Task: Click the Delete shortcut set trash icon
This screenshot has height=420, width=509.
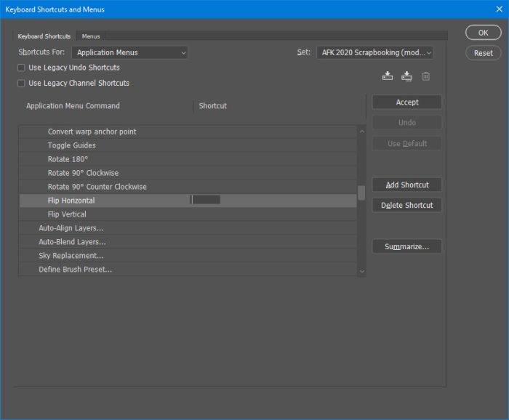Action: (x=426, y=76)
